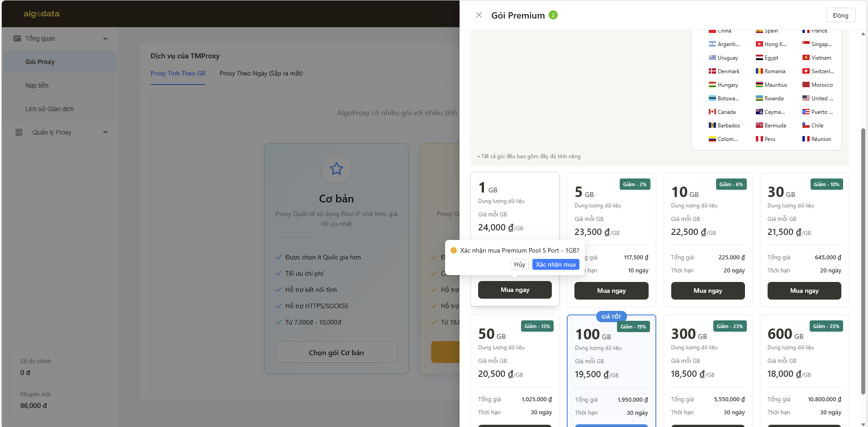This screenshot has width=868, height=427.
Task: Click Mua ngay for the 10 GB package
Action: [707, 291]
